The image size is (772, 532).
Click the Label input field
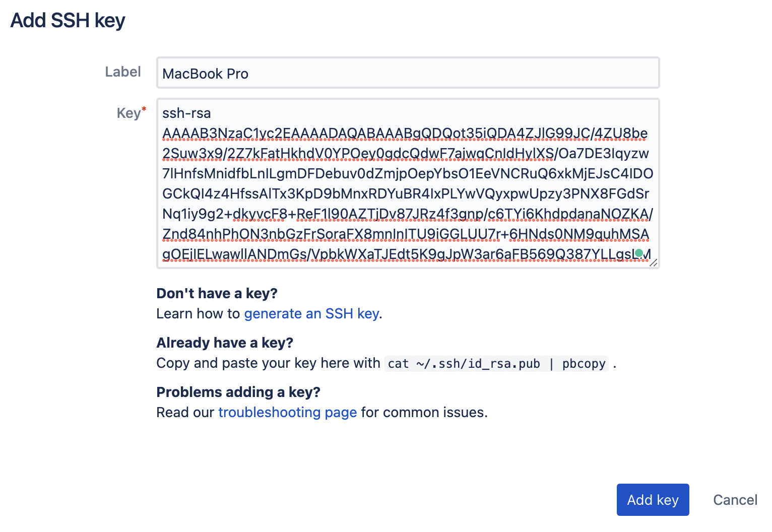click(x=407, y=73)
